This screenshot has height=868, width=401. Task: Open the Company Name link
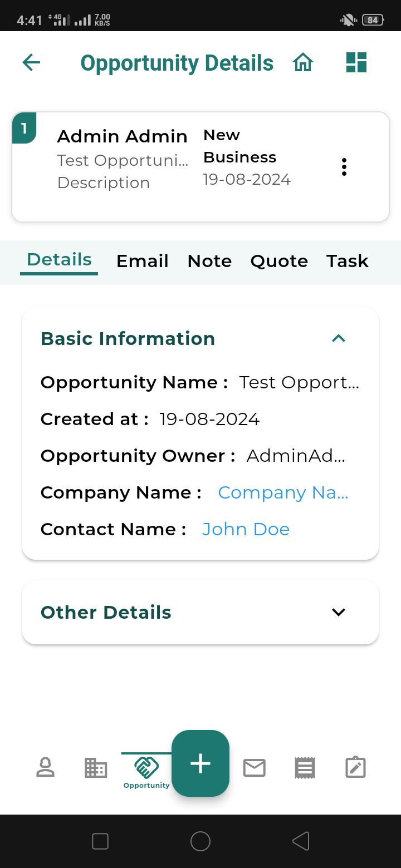pyautogui.click(x=283, y=492)
